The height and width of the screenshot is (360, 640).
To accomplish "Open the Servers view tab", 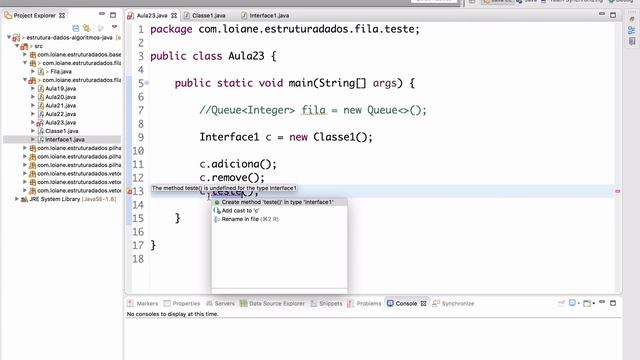I will [x=220, y=304].
